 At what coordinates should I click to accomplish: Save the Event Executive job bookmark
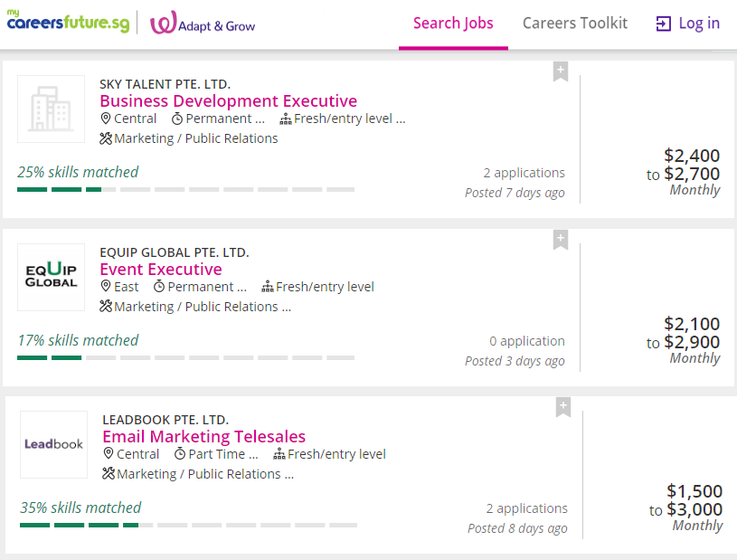pos(560,240)
